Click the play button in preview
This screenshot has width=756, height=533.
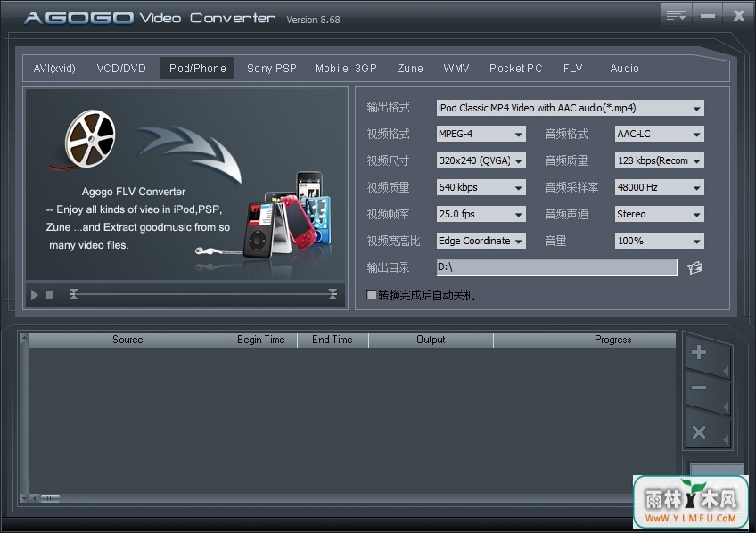34,295
